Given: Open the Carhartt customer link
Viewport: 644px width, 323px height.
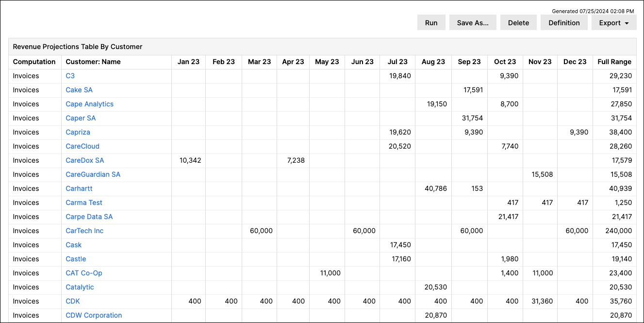Looking at the screenshot, I should click(79, 188).
